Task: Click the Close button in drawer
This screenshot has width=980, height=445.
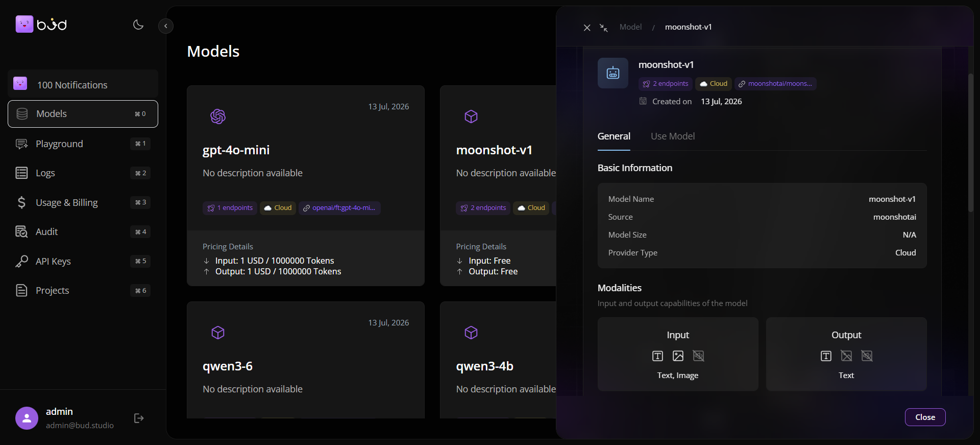Action: click(x=925, y=417)
